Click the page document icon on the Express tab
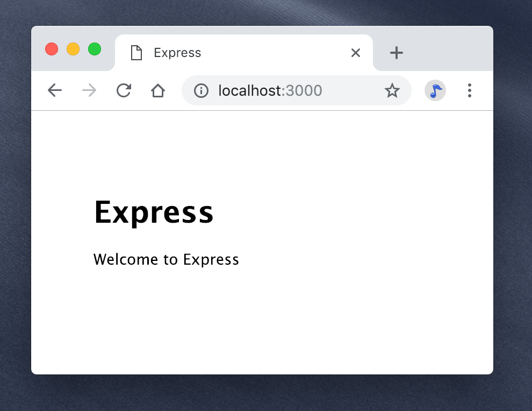The height and width of the screenshot is (411, 532). [x=136, y=52]
